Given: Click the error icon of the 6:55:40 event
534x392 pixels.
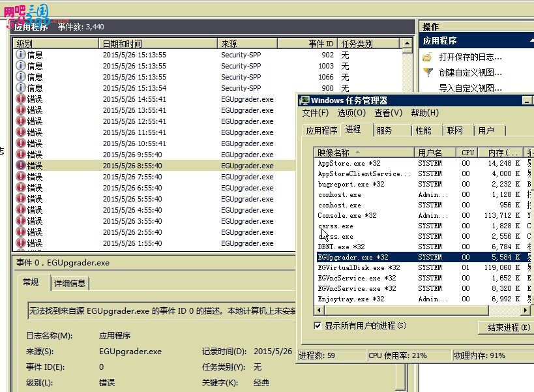Looking at the screenshot, I should pos(21,188).
